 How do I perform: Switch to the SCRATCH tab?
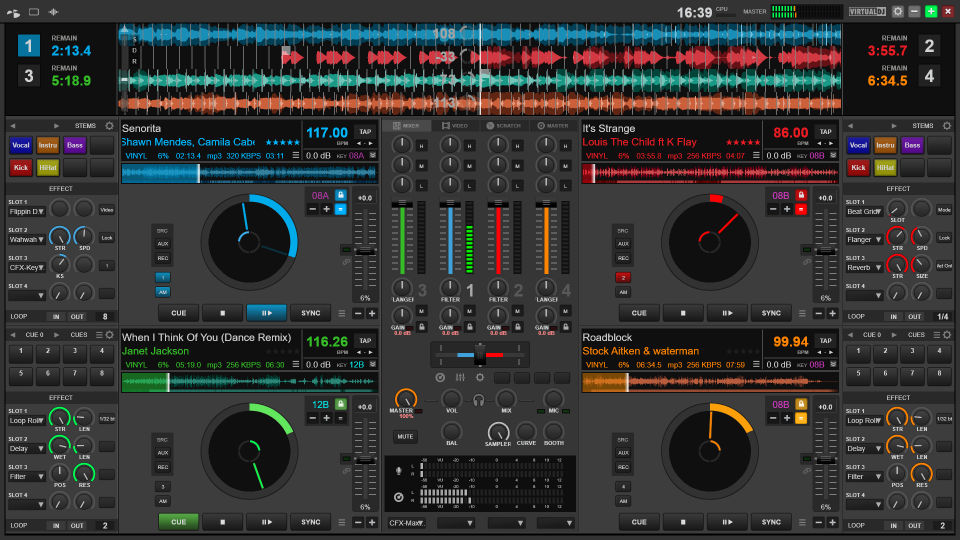503,126
